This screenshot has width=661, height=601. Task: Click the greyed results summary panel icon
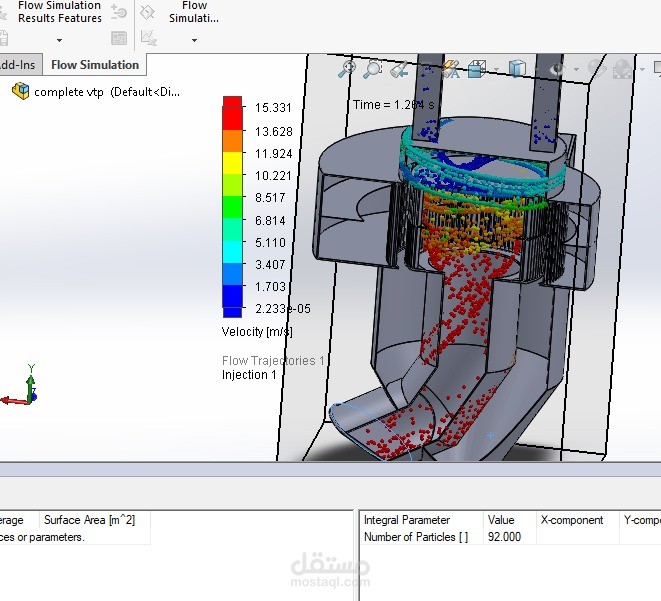coord(119,38)
